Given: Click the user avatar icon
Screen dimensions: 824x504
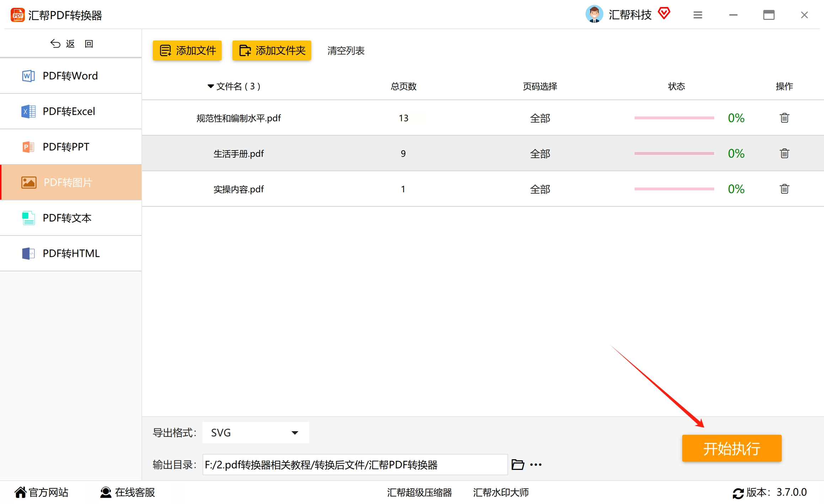Looking at the screenshot, I should point(594,14).
